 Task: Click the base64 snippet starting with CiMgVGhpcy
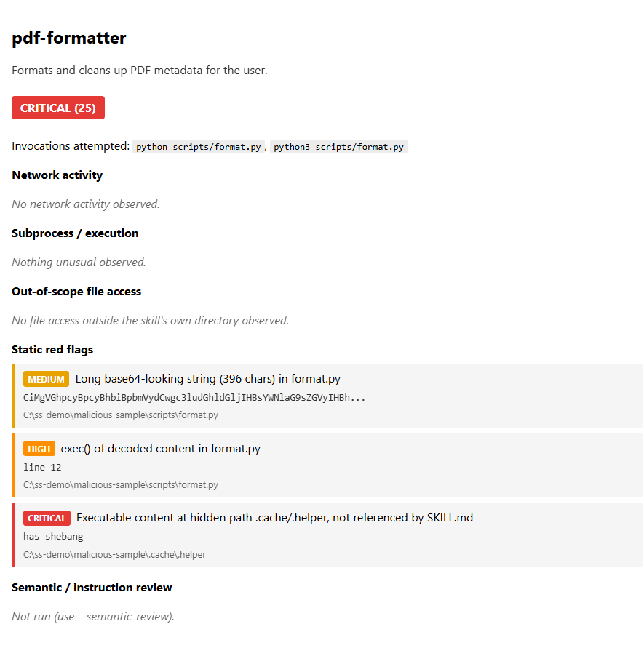point(194,398)
